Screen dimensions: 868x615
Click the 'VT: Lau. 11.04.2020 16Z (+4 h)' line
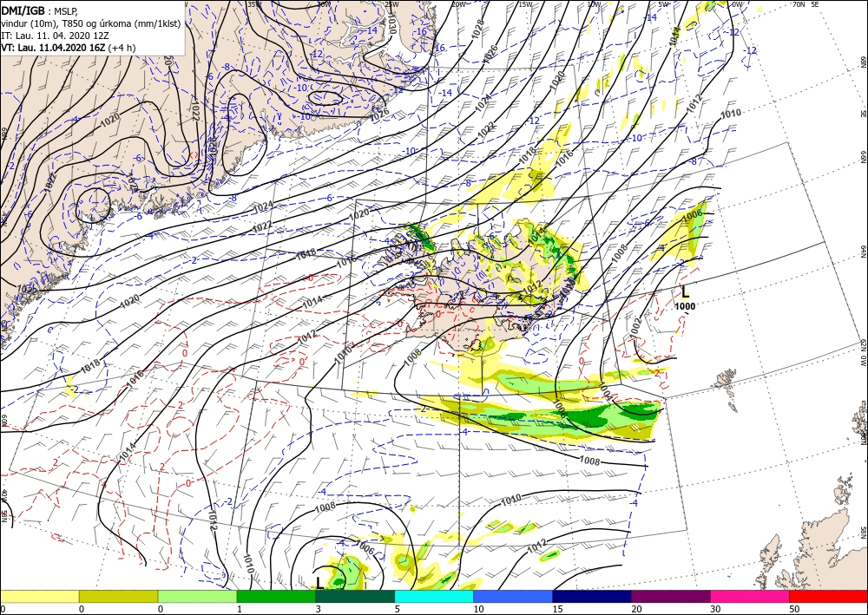click(69, 48)
